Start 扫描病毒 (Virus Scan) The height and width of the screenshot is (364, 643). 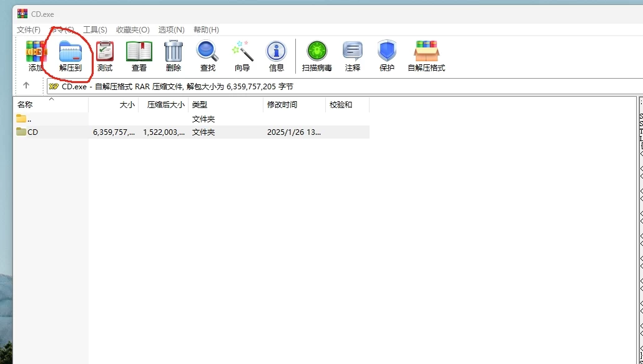pos(316,55)
